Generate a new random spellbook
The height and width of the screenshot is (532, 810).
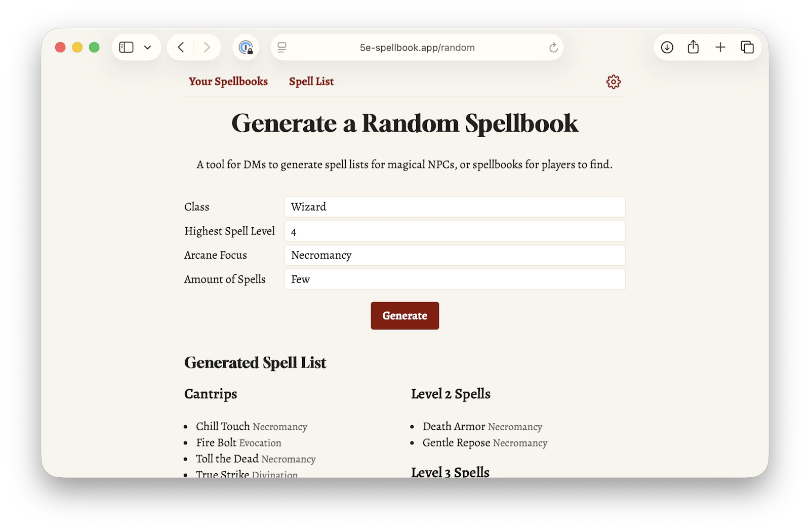404,315
